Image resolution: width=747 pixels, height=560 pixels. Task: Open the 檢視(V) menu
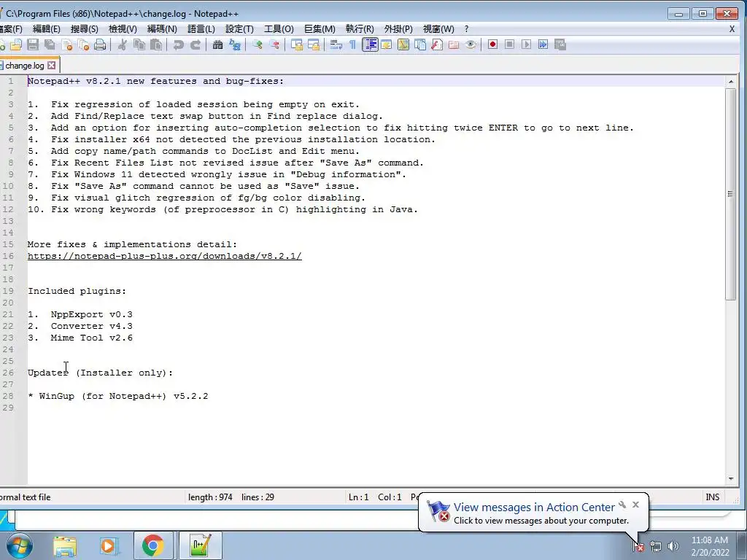123,29
